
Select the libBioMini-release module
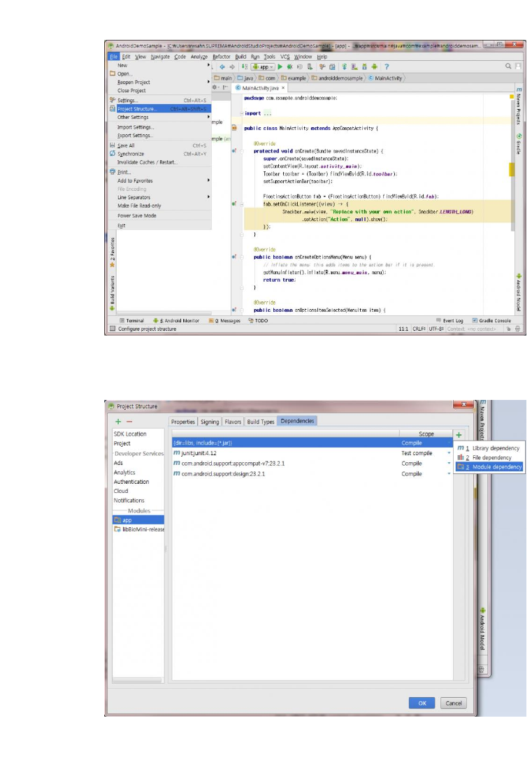click(x=138, y=530)
